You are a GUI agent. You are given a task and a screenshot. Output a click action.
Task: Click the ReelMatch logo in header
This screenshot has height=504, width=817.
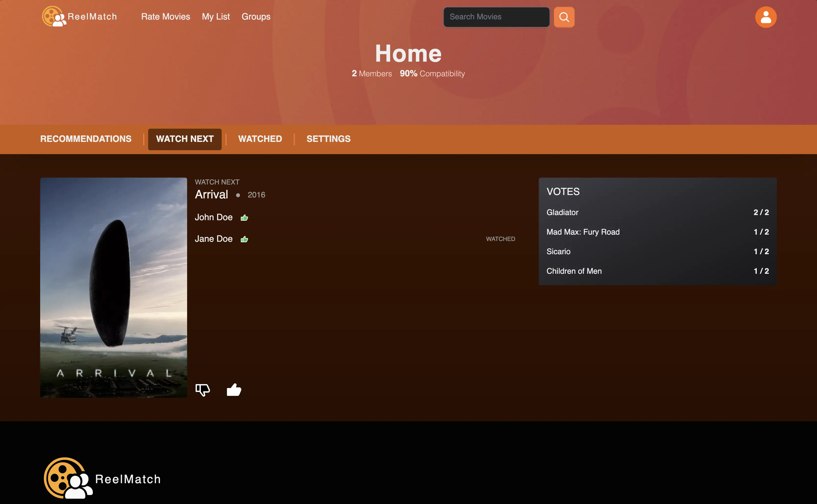point(79,16)
